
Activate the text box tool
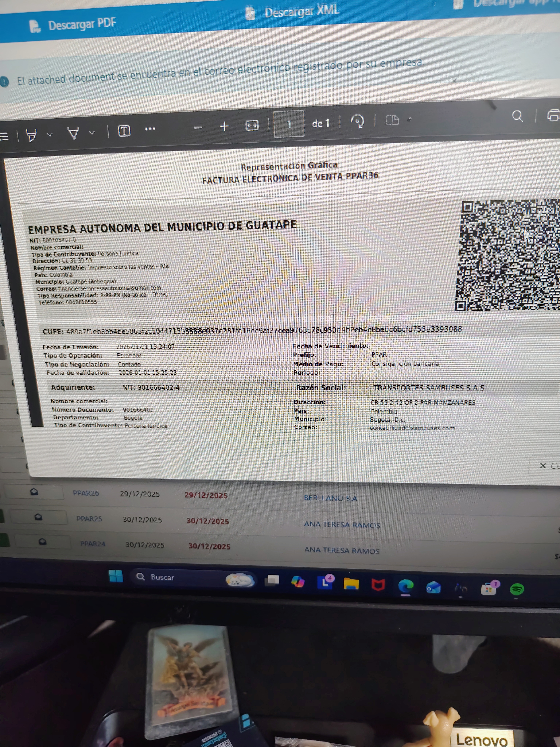point(124,130)
